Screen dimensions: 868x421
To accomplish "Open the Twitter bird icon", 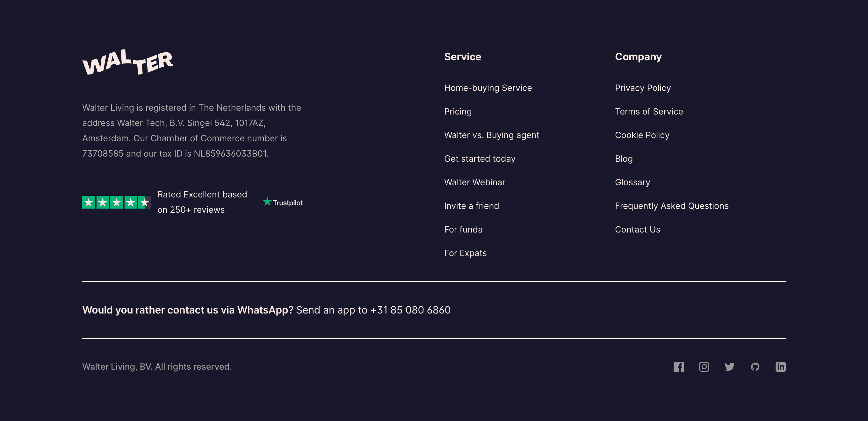I will click(x=729, y=367).
